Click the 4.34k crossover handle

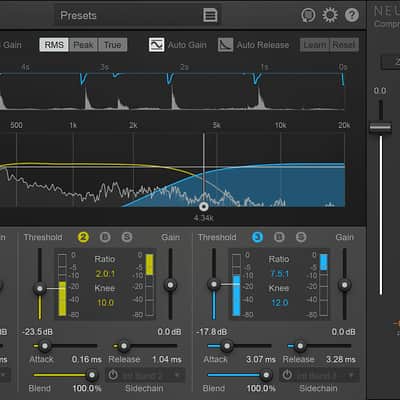204,207
